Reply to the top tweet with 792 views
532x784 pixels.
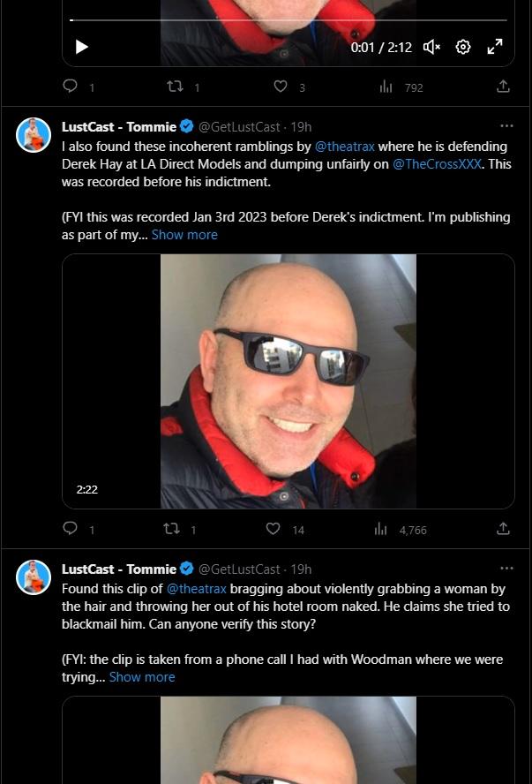[x=71, y=87]
